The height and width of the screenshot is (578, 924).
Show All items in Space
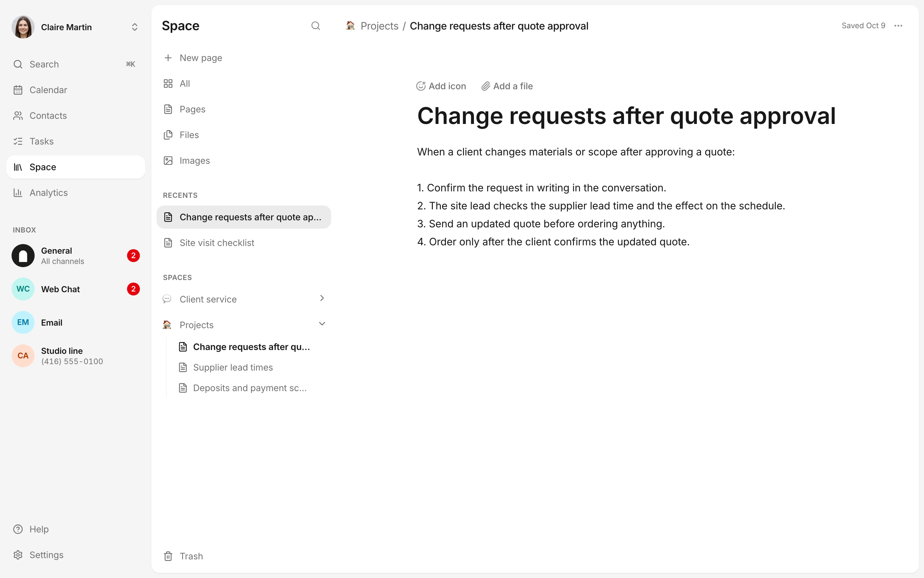244,83
